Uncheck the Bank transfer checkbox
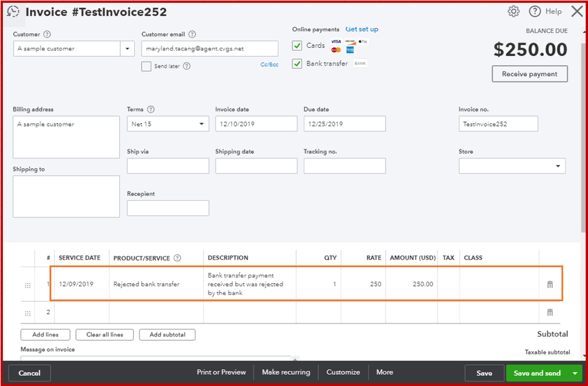This screenshot has height=386, width=588. coord(297,64)
